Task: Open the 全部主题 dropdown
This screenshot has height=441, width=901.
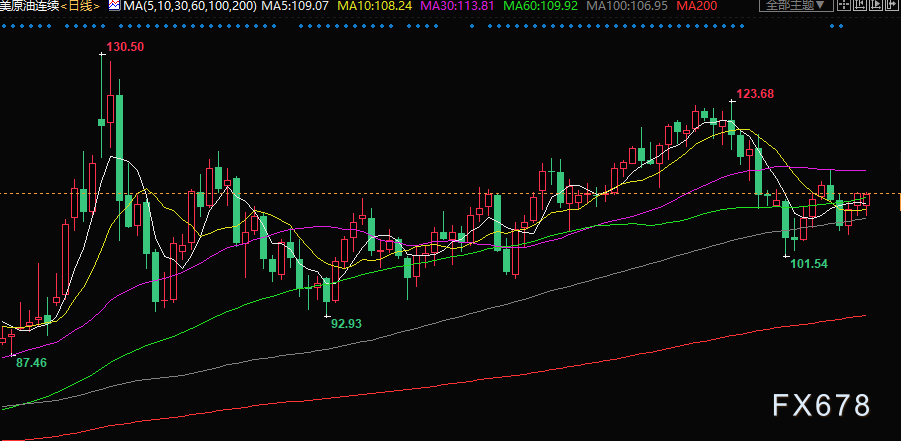Action: pyautogui.click(x=796, y=5)
